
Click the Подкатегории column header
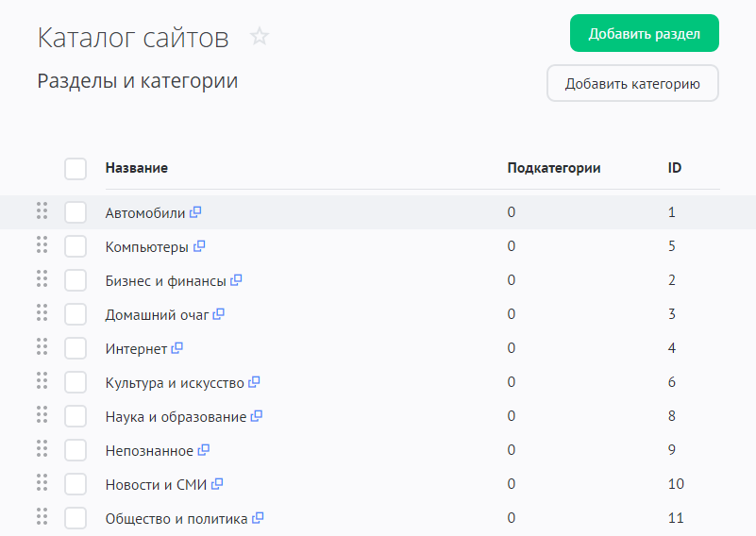[553, 168]
